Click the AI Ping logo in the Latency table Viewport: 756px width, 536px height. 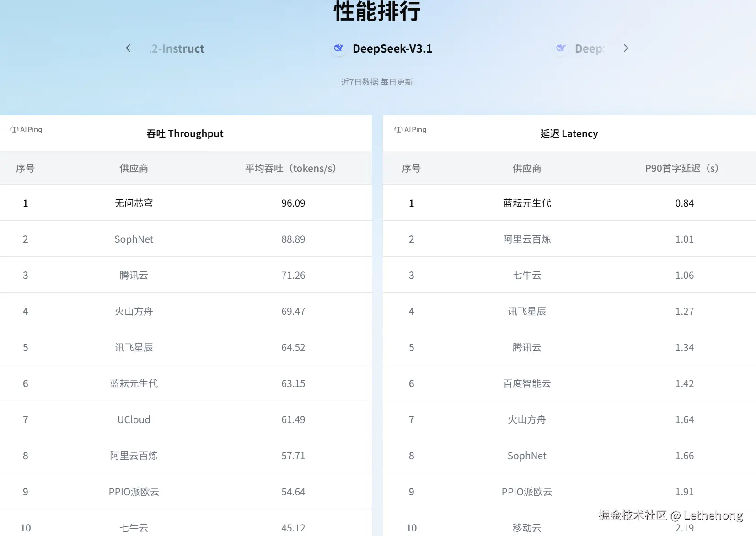[x=410, y=129]
